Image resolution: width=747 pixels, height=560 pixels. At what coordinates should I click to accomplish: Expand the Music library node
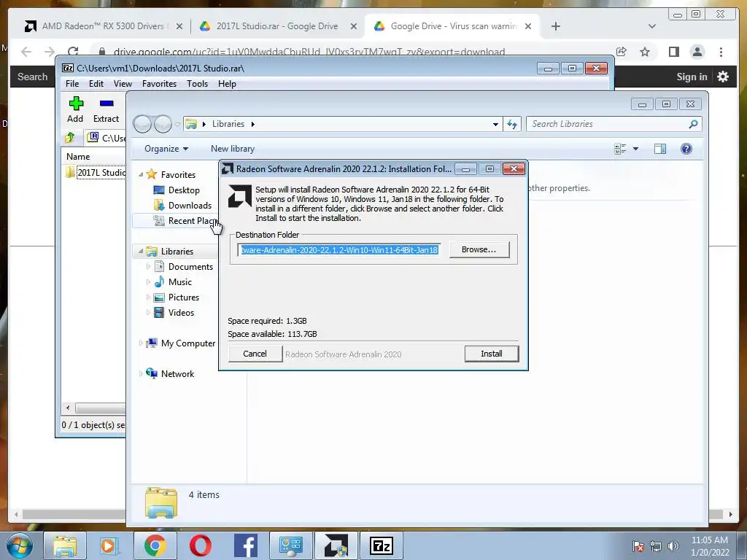(148, 282)
